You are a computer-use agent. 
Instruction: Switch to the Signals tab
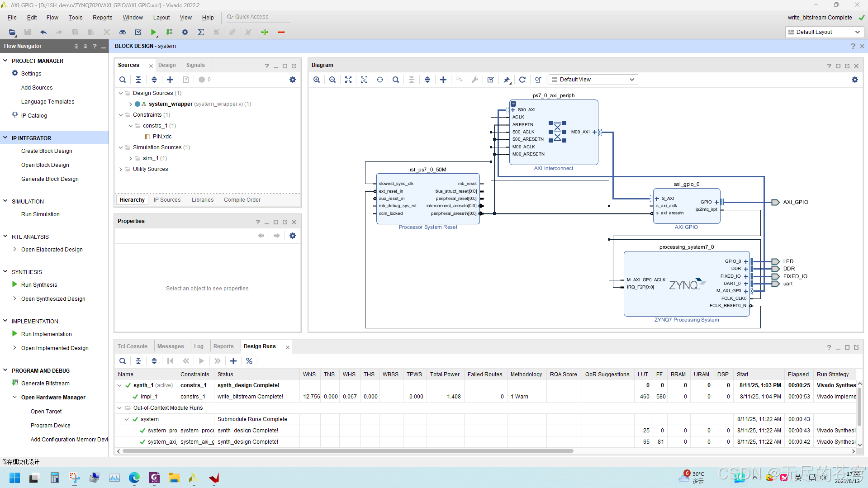[x=195, y=65]
